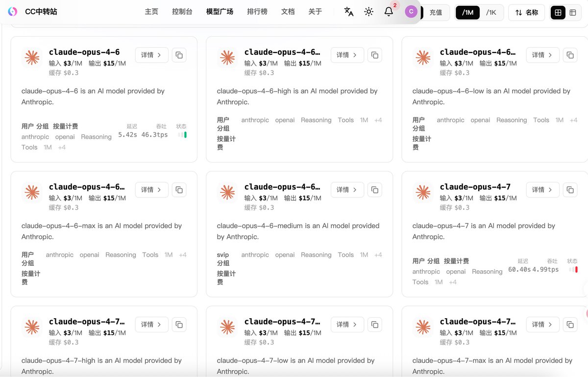Open 关于 in top navigation
The width and height of the screenshot is (588, 377).
tap(315, 12)
